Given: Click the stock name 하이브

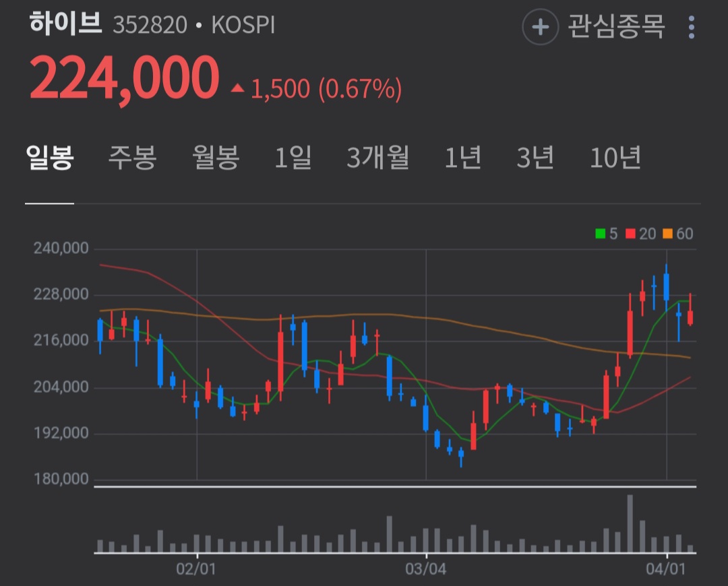Looking at the screenshot, I should pyautogui.click(x=65, y=23).
